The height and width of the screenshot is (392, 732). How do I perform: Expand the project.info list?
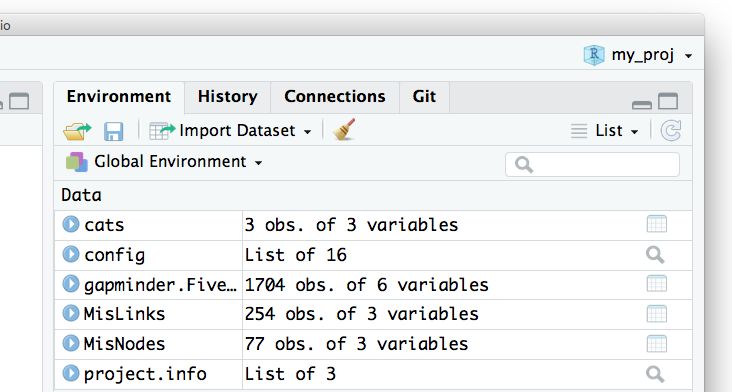[71, 373]
